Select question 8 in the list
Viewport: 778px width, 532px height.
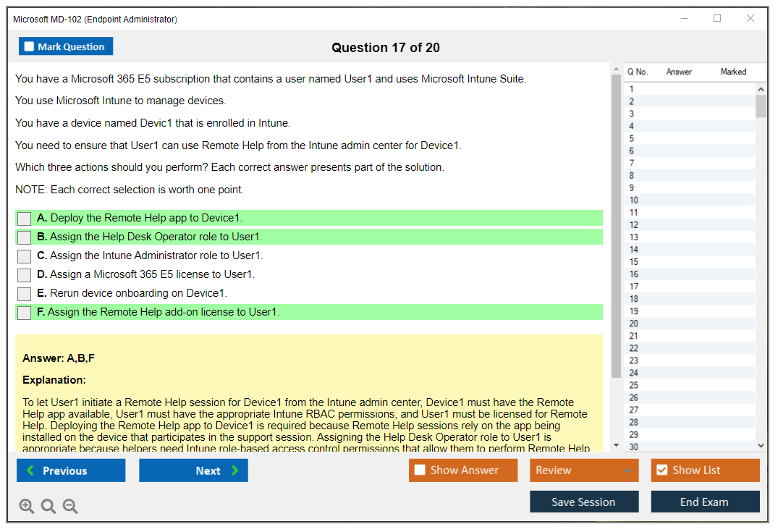(x=690, y=176)
